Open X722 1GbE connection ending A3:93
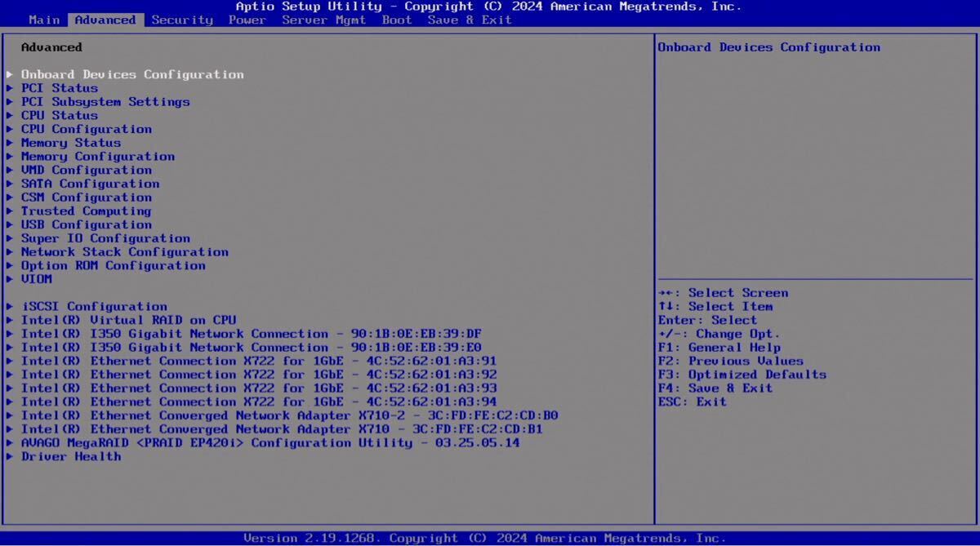 coord(259,388)
